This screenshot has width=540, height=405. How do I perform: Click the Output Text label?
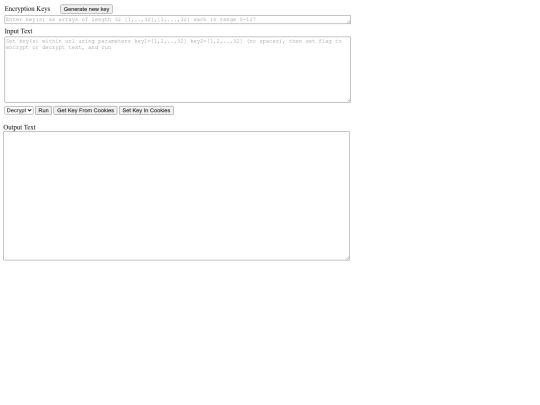(19, 127)
